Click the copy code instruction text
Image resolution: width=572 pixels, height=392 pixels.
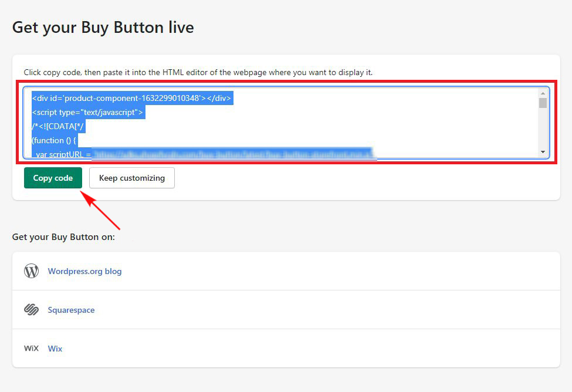pyautogui.click(x=198, y=72)
